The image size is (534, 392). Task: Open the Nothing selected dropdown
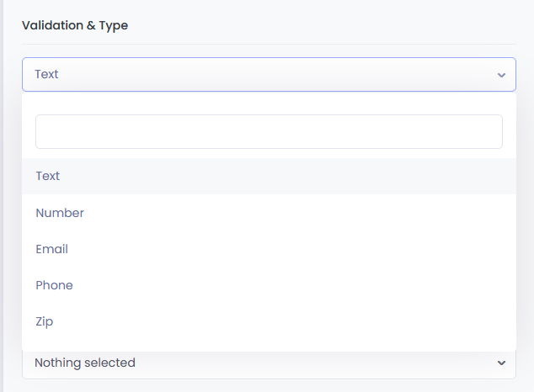269,364
